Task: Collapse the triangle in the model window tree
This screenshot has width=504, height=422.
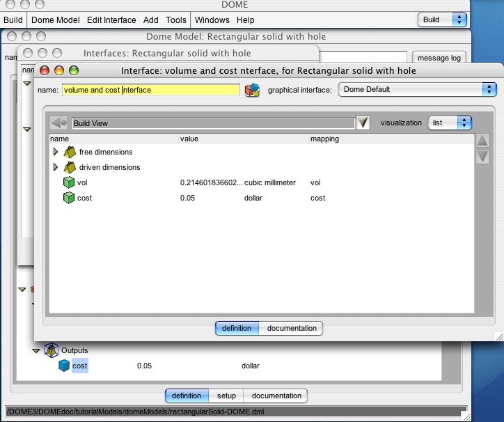Action: [x=22, y=290]
